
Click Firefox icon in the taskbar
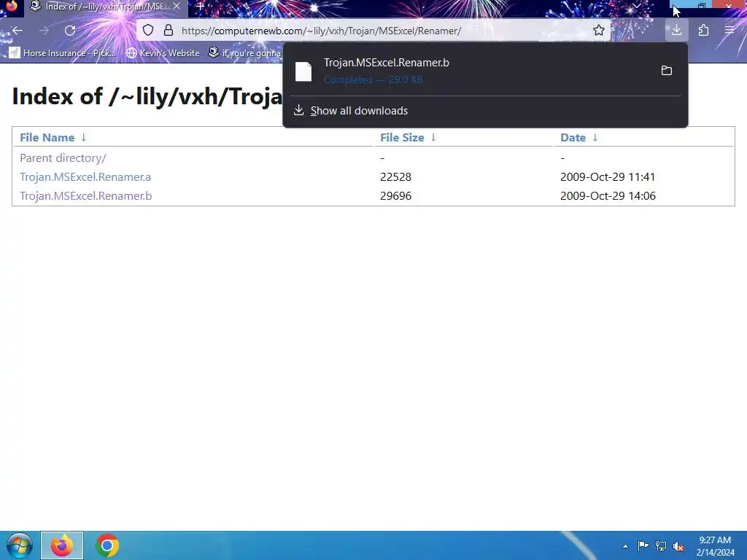[62, 545]
